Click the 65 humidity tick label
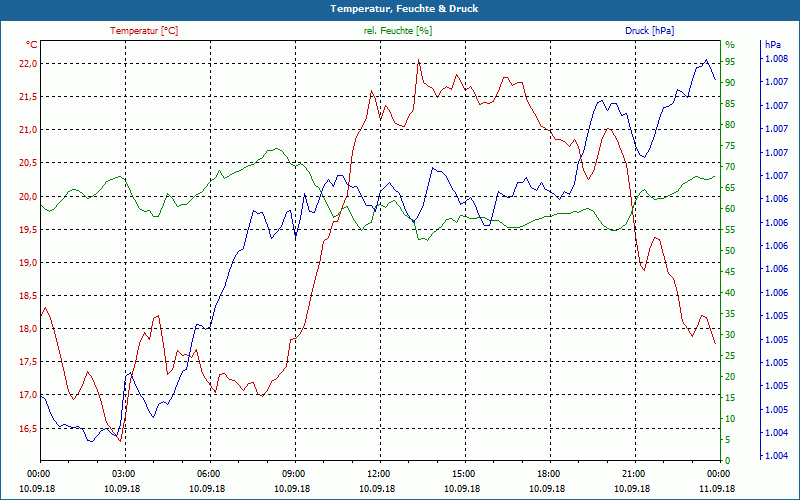Image resolution: width=800 pixels, height=500 pixels. pyautogui.click(x=730, y=188)
